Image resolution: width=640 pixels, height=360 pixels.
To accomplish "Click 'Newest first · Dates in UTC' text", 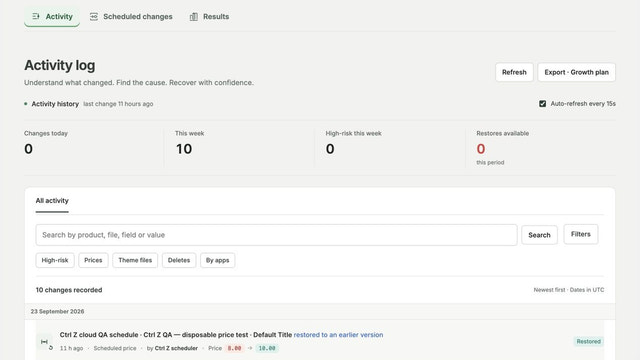I will click(569, 290).
